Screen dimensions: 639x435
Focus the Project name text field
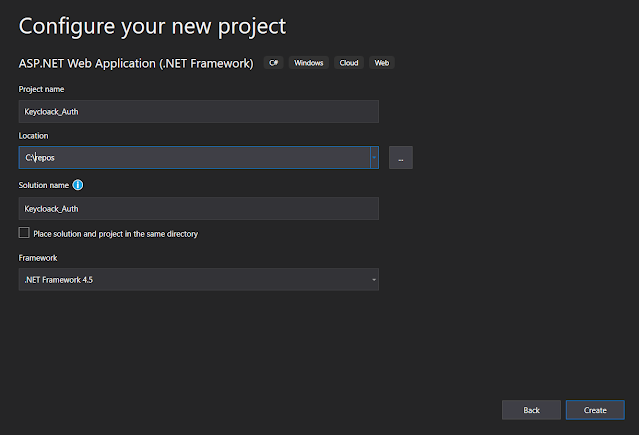[x=198, y=111]
